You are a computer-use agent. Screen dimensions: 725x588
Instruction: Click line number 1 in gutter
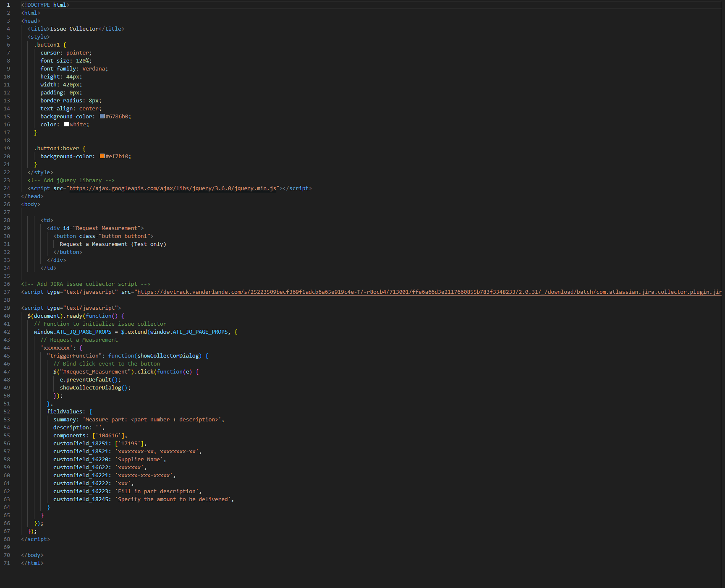click(8, 5)
